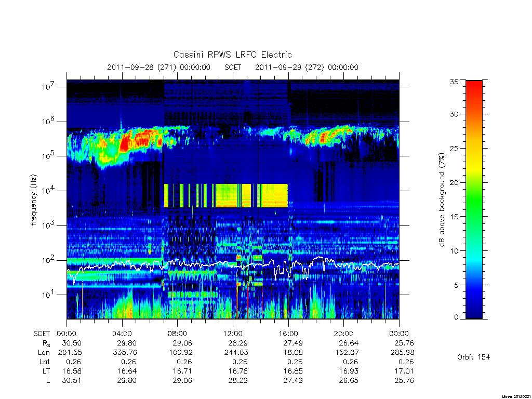
Task: Click the frequency (Hz) axis label
Action: tap(33, 200)
